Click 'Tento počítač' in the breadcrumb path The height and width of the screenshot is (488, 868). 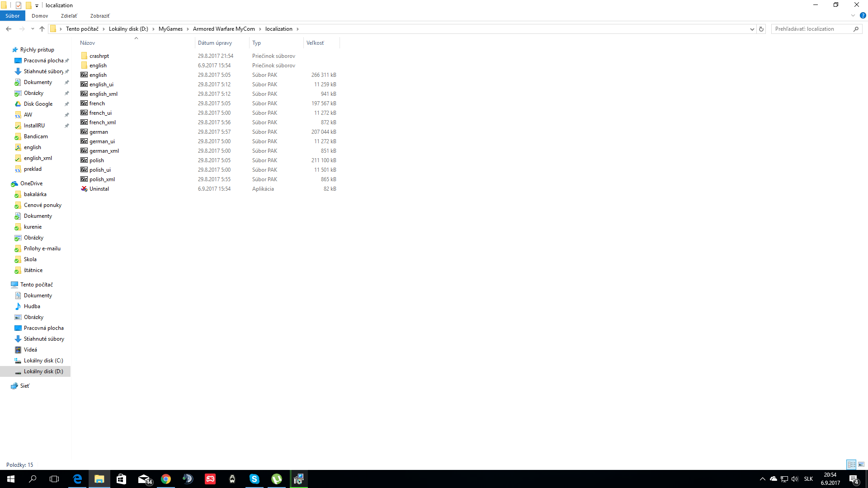82,29
